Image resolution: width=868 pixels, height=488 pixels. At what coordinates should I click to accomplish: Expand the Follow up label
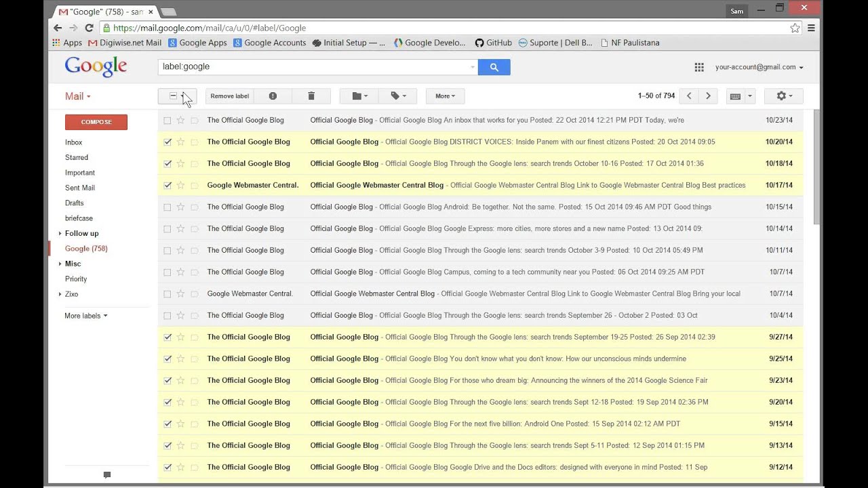(60, 233)
